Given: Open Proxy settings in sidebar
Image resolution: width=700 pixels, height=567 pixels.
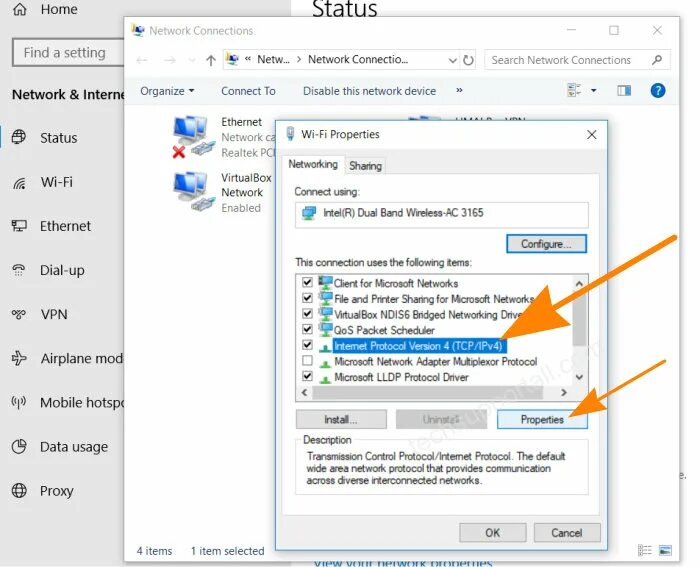Looking at the screenshot, I should tap(42, 491).
